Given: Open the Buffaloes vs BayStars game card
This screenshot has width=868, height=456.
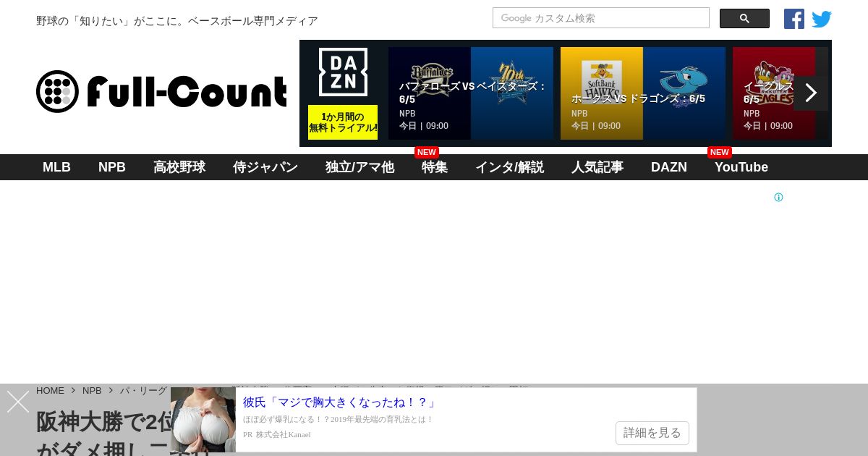Looking at the screenshot, I should point(471,93).
